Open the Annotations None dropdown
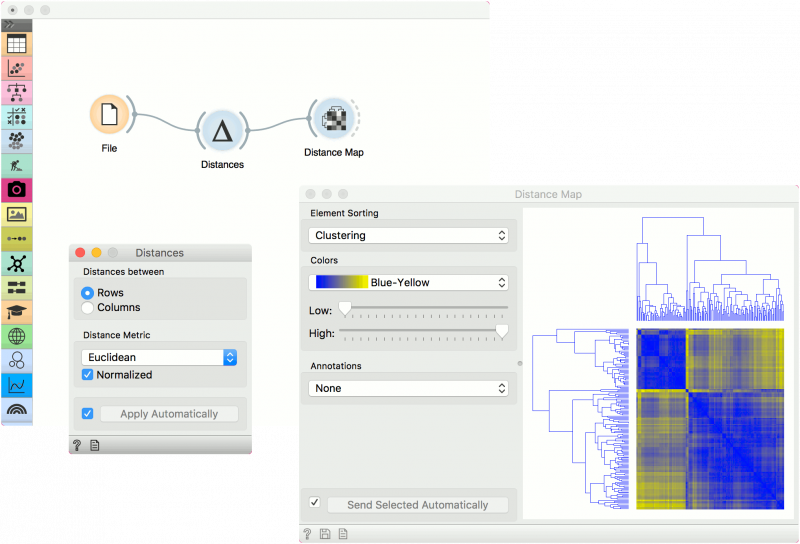The height and width of the screenshot is (544, 800). click(409, 388)
